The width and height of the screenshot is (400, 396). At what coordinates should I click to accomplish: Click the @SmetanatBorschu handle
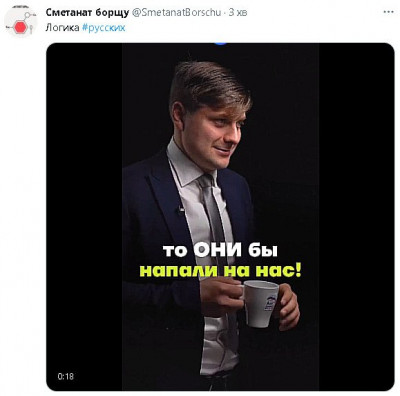[177, 12]
